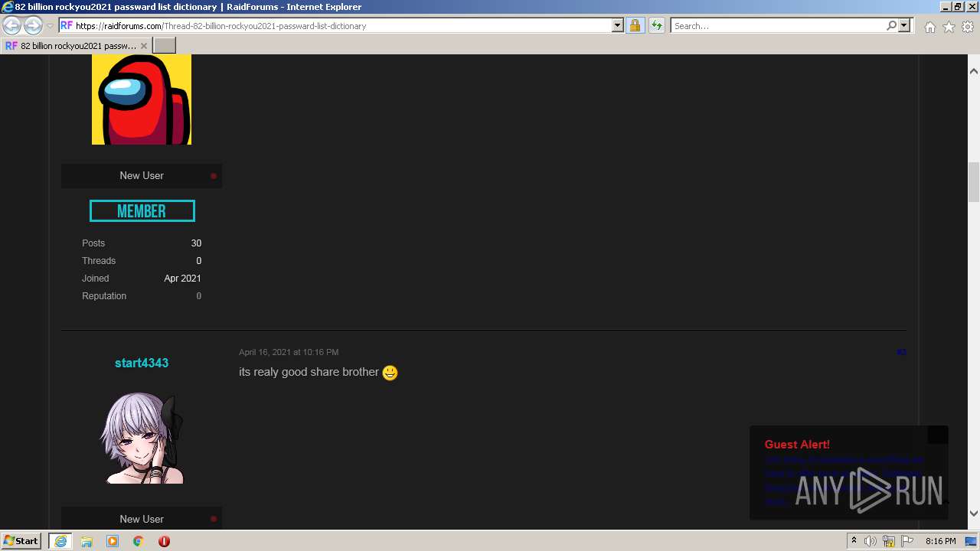The image size is (980, 551).
Task: Select the 82 billion rockyou2021 tab
Action: [x=77, y=46]
